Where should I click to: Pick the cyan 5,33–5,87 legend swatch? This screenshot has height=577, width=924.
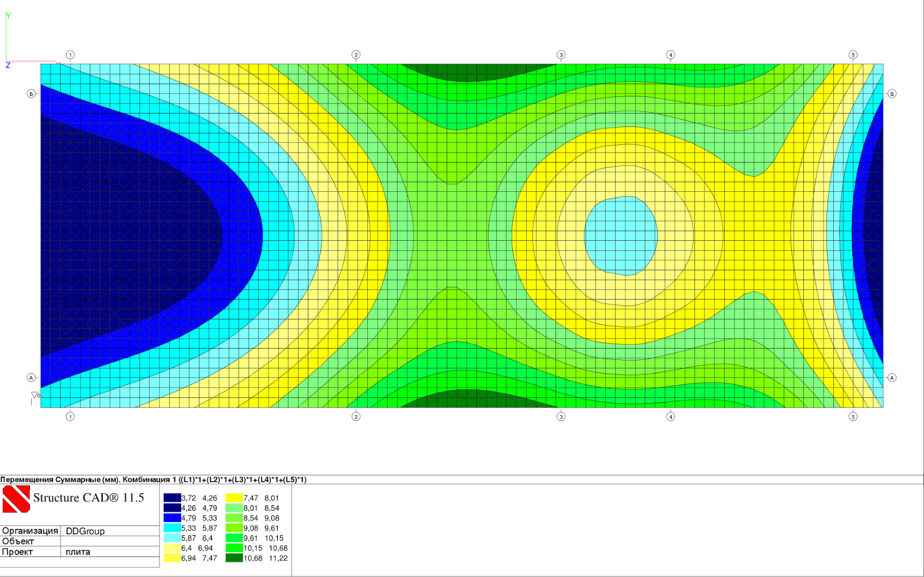(x=172, y=528)
